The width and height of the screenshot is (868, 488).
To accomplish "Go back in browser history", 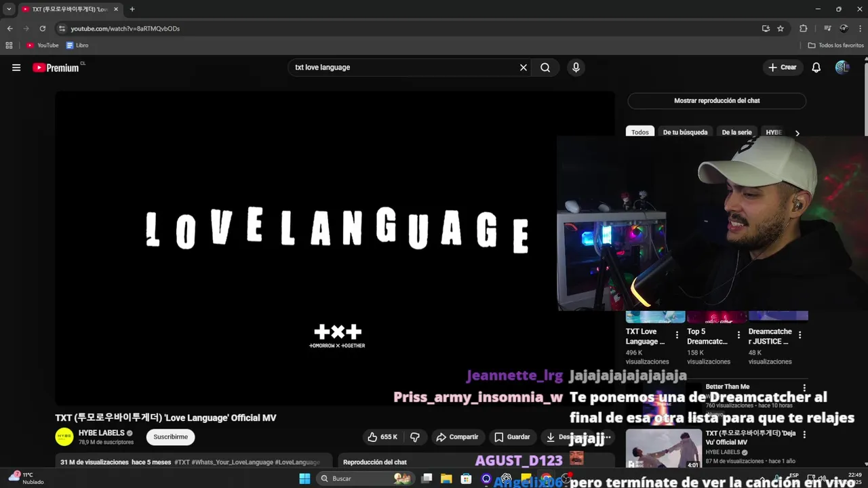I will coord(9,28).
